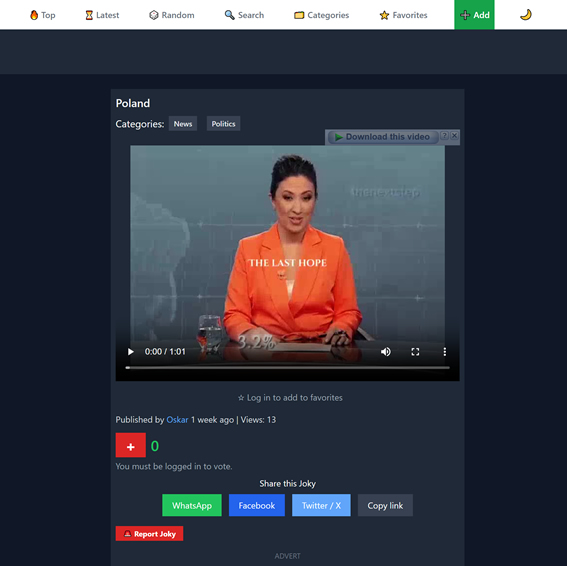
Task: Open the Favorites page
Action: (403, 15)
